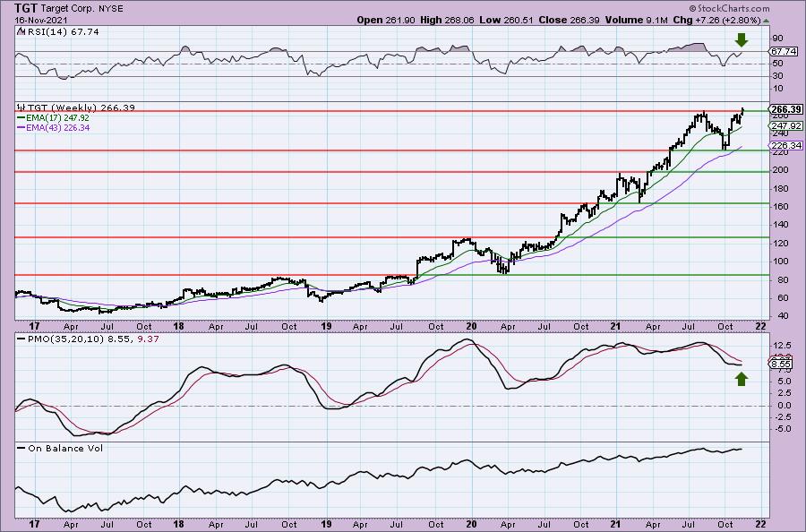The height and width of the screenshot is (532, 806).
Task: Click the purple EMA(43) legend line swatch
Action: (21, 127)
